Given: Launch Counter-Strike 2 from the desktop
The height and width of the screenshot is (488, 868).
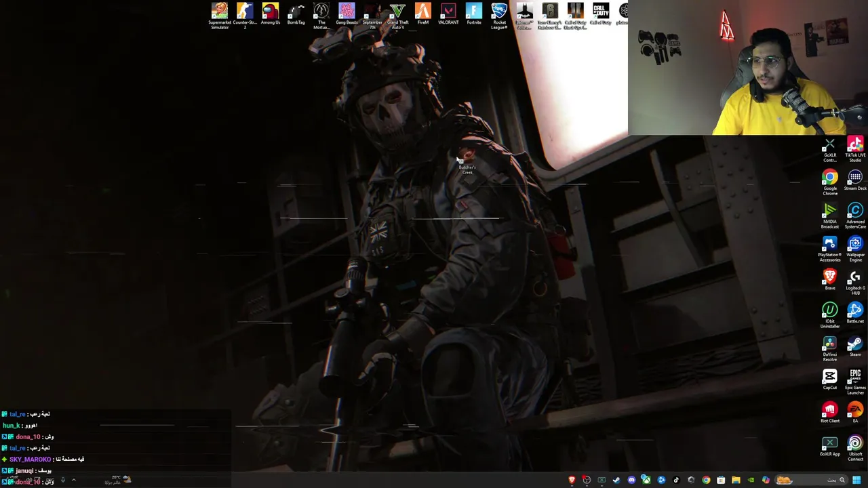Looking at the screenshot, I should (x=245, y=16).
